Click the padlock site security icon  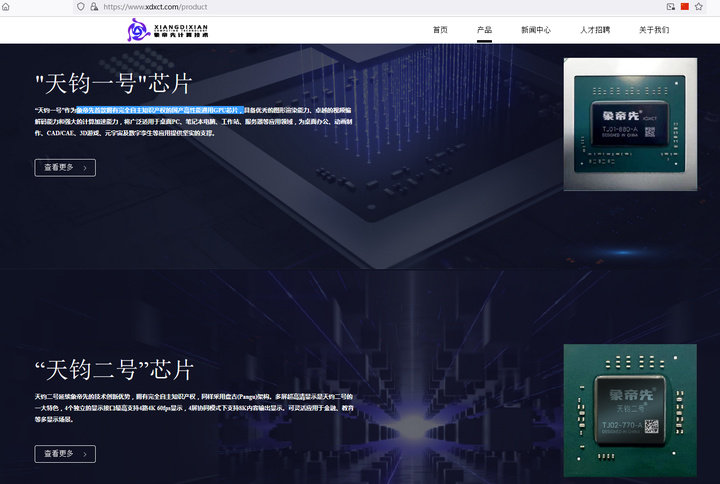[94, 6]
